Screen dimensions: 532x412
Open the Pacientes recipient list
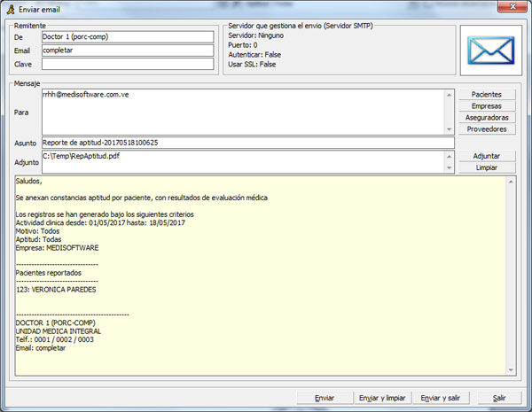[x=488, y=94]
